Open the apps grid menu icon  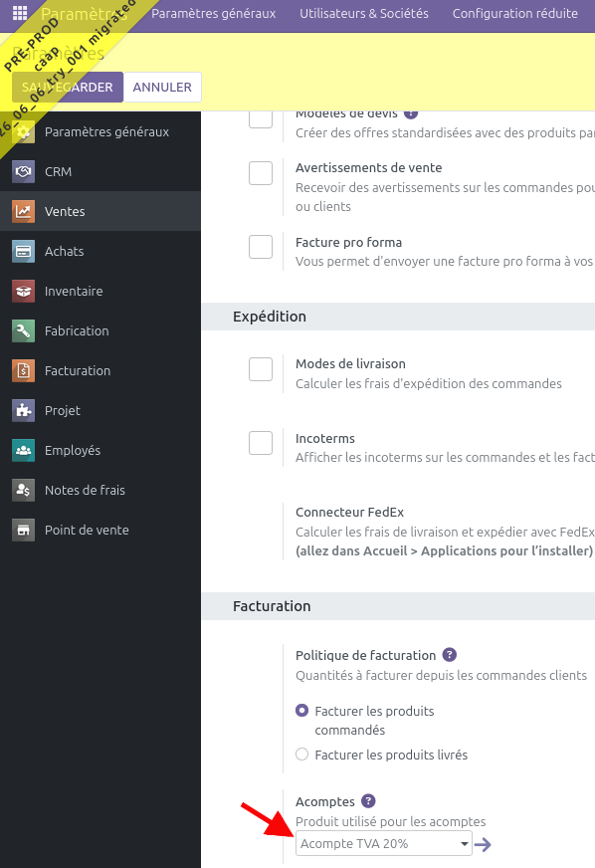tap(19, 13)
